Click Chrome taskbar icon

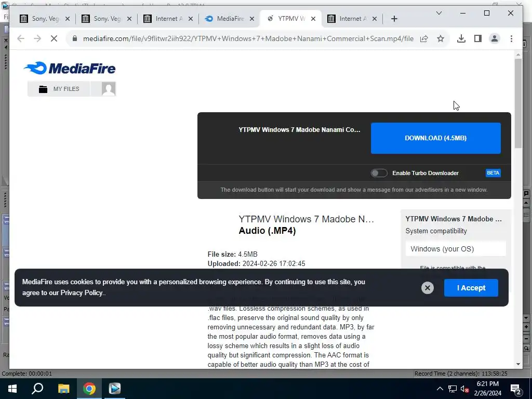pyautogui.click(x=89, y=389)
